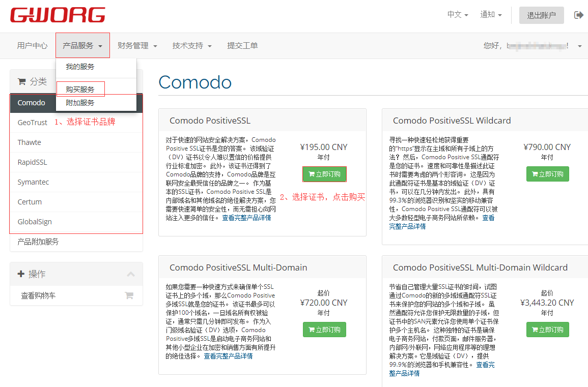View full details for Multi-Domain Wildcard
The width and height of the screenshot is (588, 387).
pyautogui.click(x=404, y=373)
